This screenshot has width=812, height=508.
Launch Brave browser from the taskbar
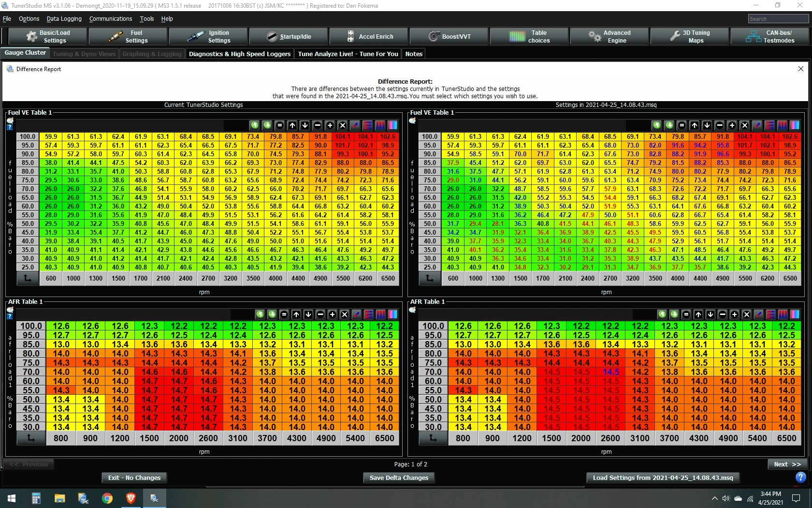(130, 498)
